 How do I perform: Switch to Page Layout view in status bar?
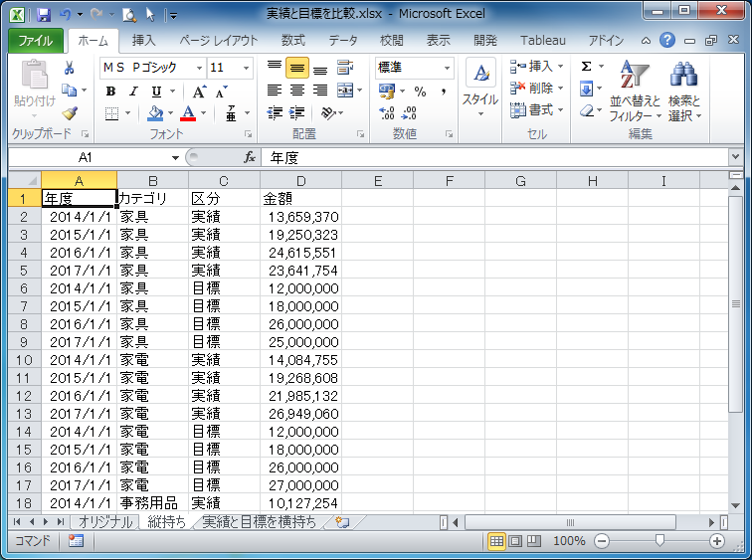pos(515,541)
